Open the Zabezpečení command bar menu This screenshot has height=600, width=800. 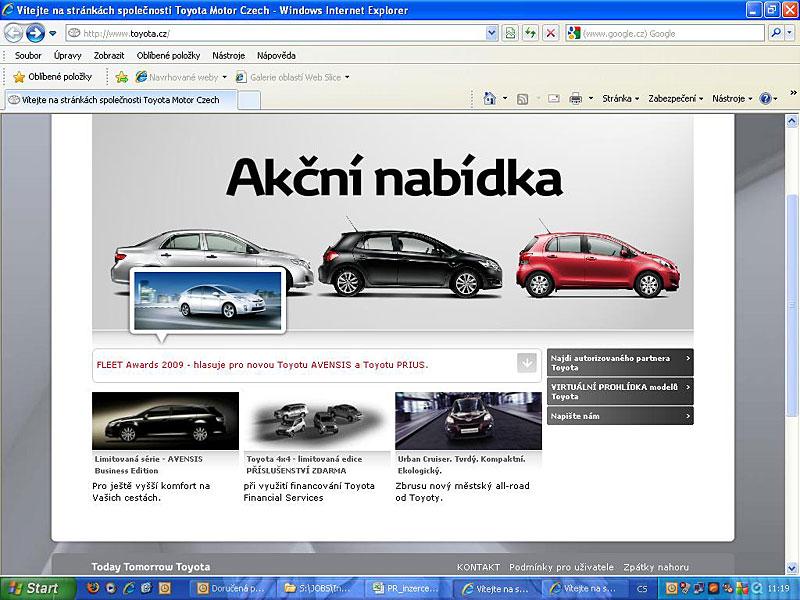[x=676, y=98]
